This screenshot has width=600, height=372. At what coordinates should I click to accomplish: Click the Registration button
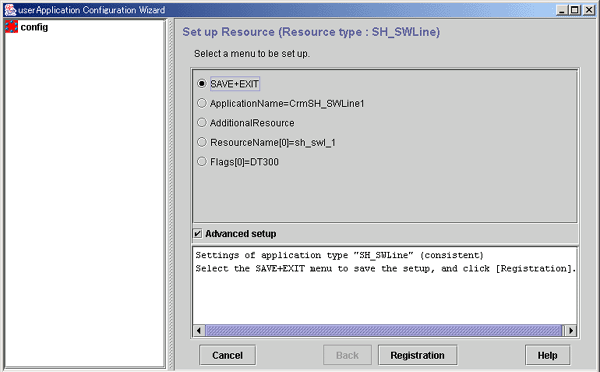tap(417, 355)
